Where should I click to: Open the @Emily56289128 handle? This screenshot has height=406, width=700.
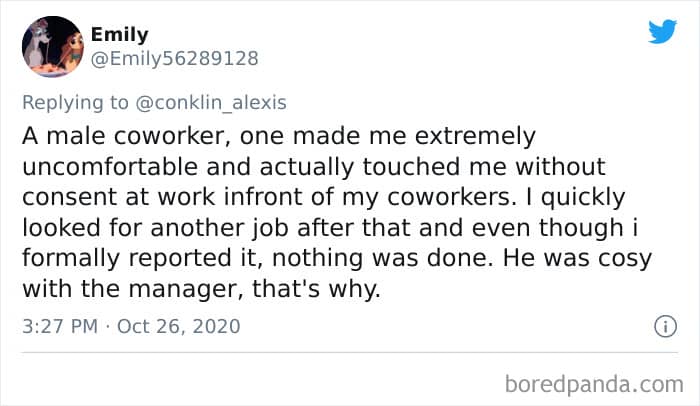click(x=174, y=58)
